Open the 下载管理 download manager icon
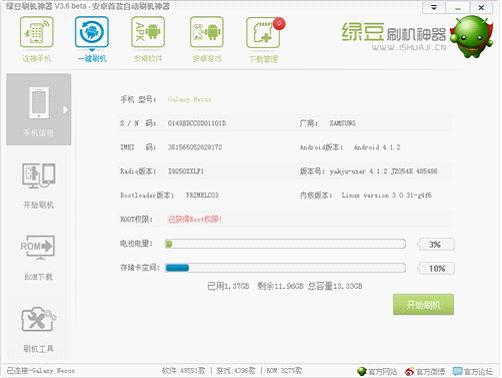The width and height of the screenshot is (502, 378). coord(263,33)
